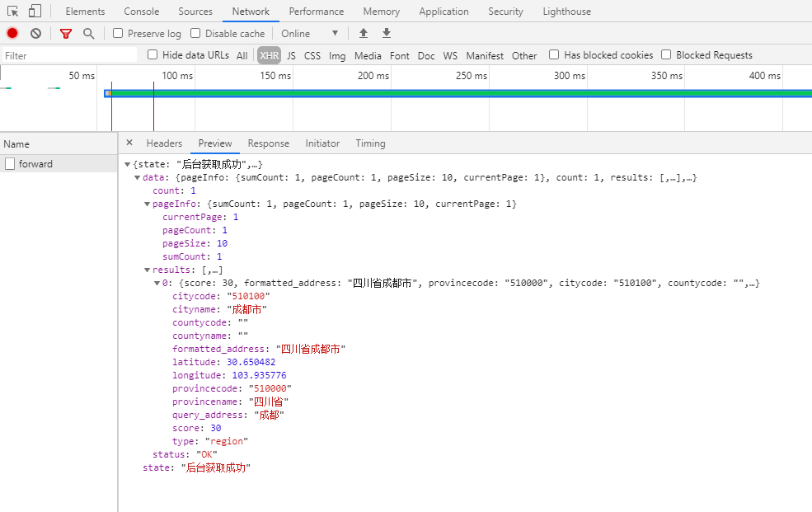Open the Application panel tab
812x512 pixels.
(444, 12)
